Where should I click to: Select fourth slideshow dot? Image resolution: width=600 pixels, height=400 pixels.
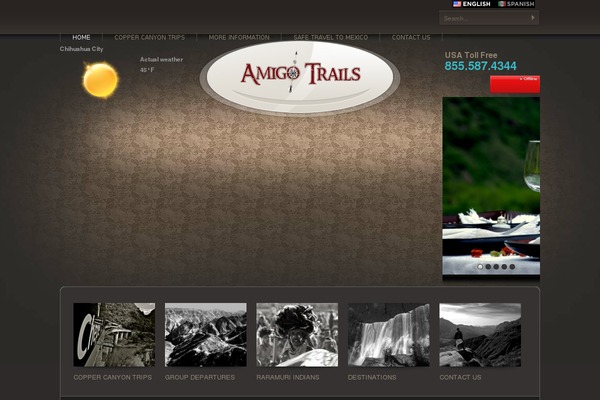504,267
